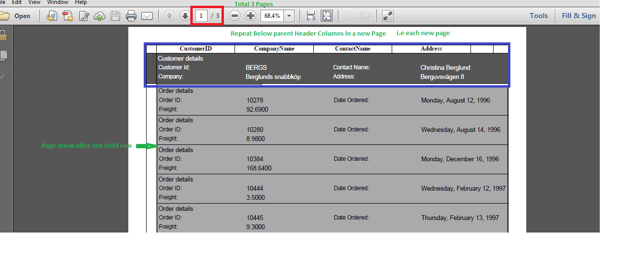Click the customer id value BERGS
The width and height of the screenshot is (644, 272).
click(256, 68)
